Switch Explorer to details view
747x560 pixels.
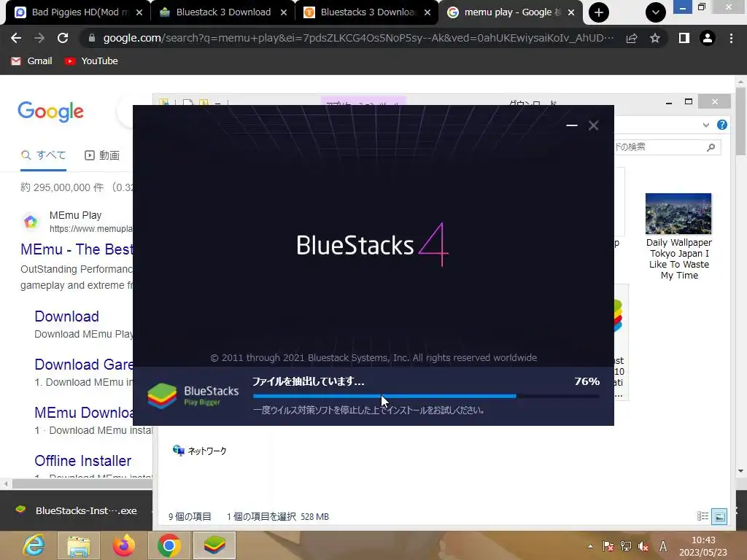[703, 516]
